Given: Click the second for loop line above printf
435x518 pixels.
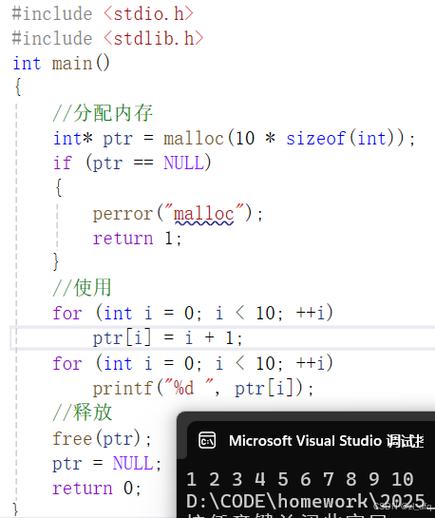Looking at the screenshot, I should [193, 363].
